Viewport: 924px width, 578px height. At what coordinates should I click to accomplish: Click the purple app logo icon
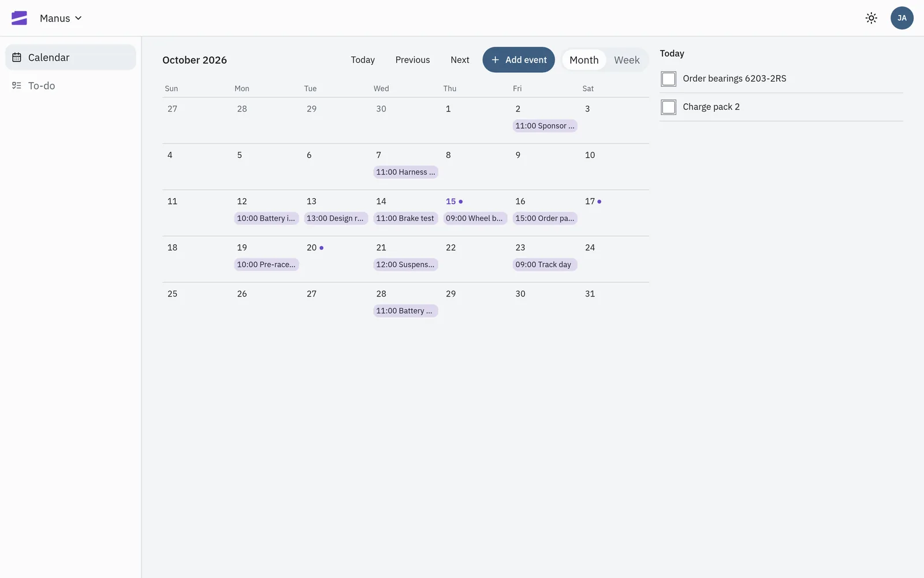(x=19, y=18)
